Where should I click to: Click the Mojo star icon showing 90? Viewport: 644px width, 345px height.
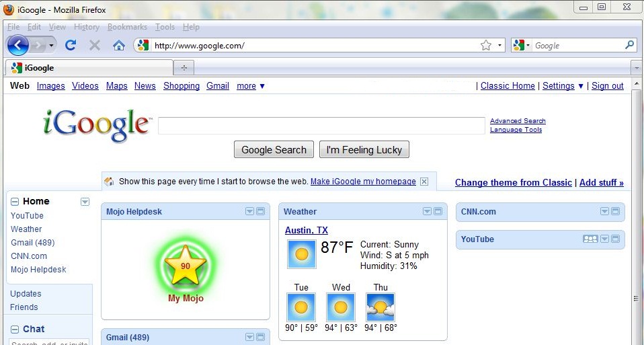point(186,265)
